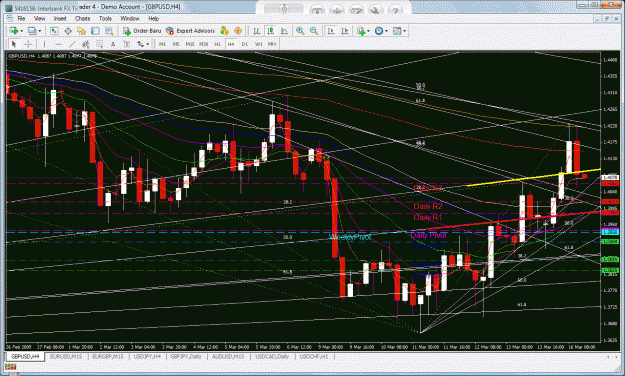Viewport: 625px width, 376px height.
Task: Toggle the Navigator folder icon
Action: [x=82, y=31]
